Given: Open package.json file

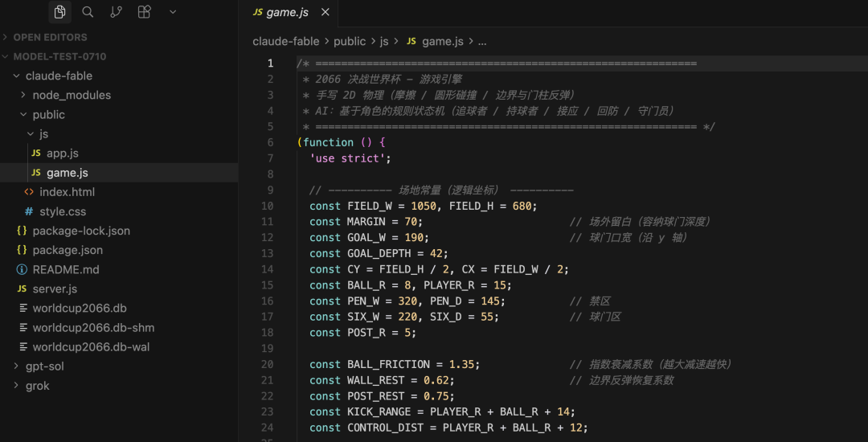Looking at the screenshot, I should pos(119,250).
